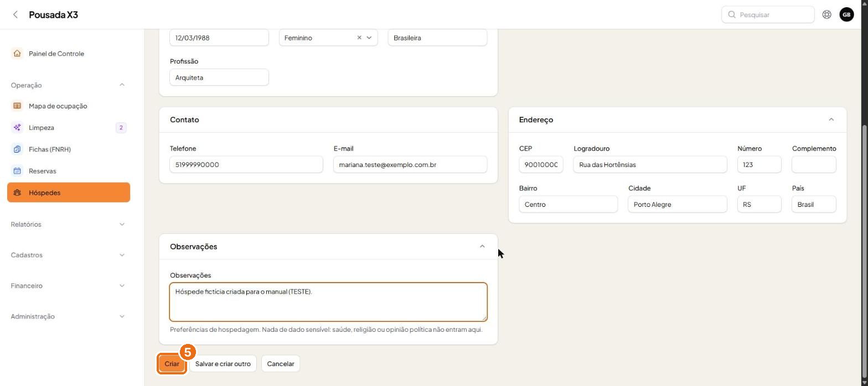Edit the Cidade field Porto Alegre
Image resolution: width=868 pixels, height=386 pixels.
click(x=678, y=204)
